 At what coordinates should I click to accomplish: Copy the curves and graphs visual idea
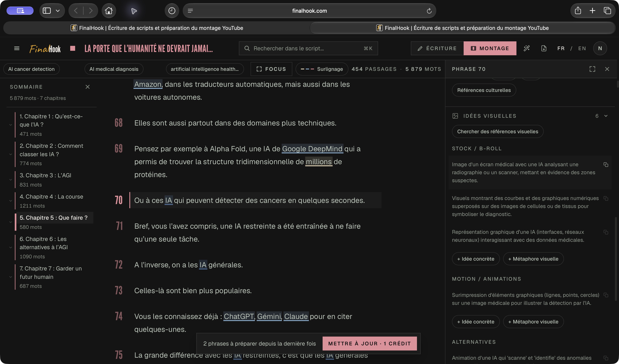click(x=606, y=198)
